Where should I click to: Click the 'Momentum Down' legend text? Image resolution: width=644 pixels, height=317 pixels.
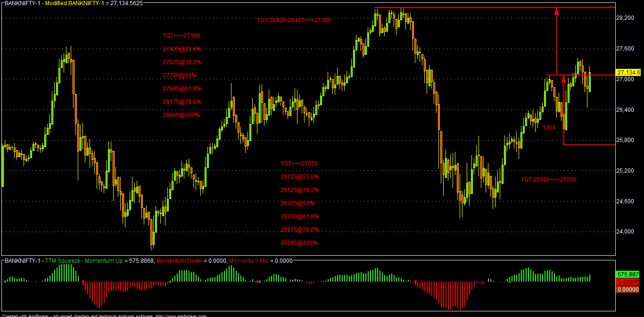(x=179, y=260)
